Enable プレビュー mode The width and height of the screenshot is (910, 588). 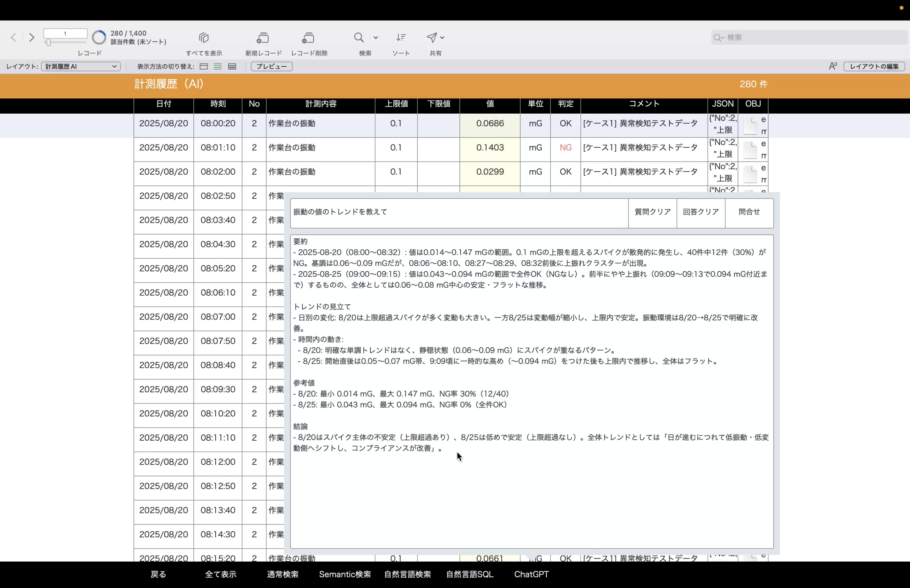tap(271, 66)
